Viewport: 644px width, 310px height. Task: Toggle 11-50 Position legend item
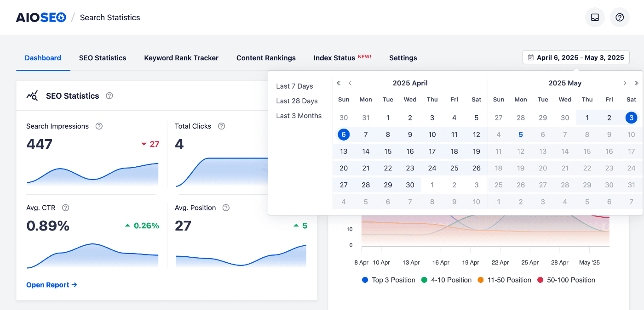[504, 280]
